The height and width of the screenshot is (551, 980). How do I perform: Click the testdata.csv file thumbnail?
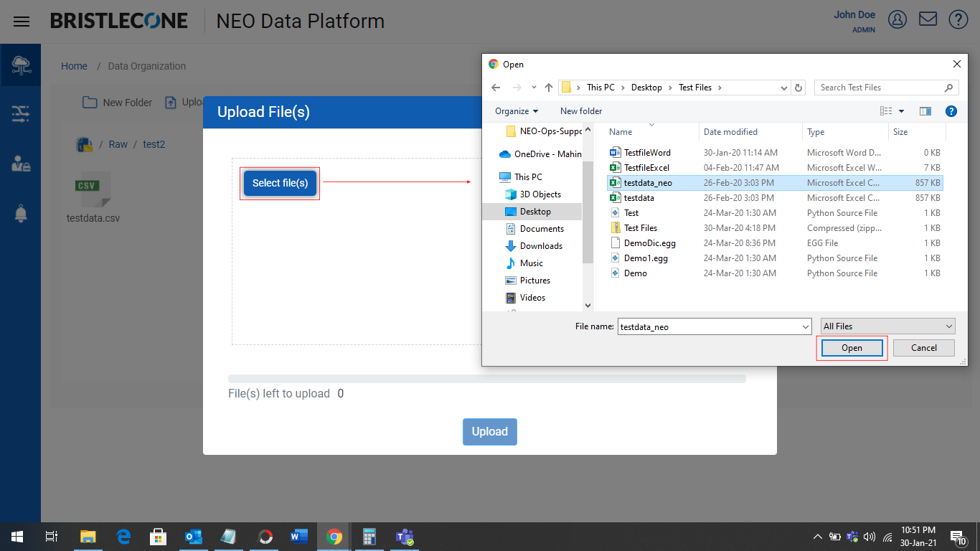pos(93,198)
